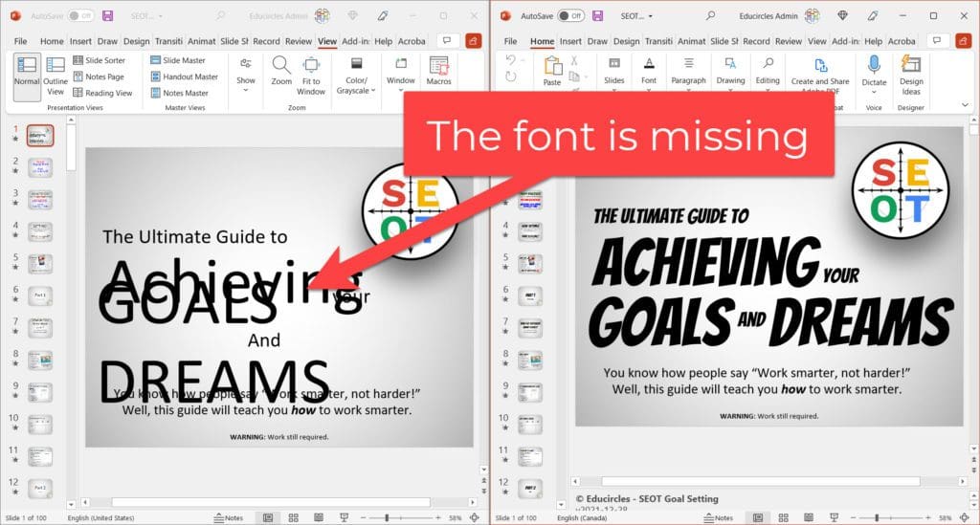The image size is (980, 525).
Task: Open Slide Master view
Action: 178,60
